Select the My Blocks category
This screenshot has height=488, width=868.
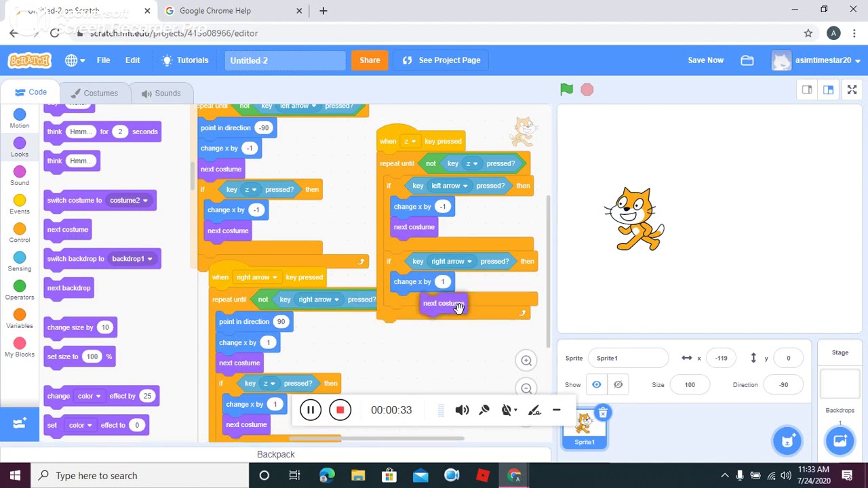tap(20, 348)
